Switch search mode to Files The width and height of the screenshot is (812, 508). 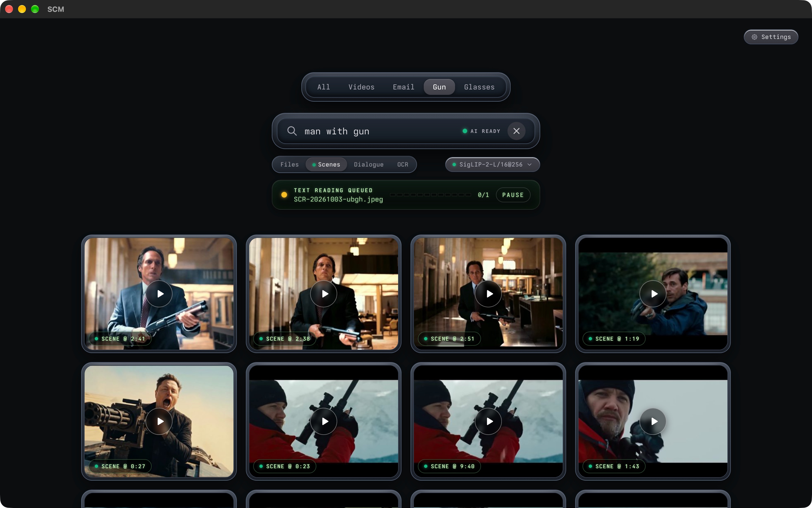coord(290,165)
